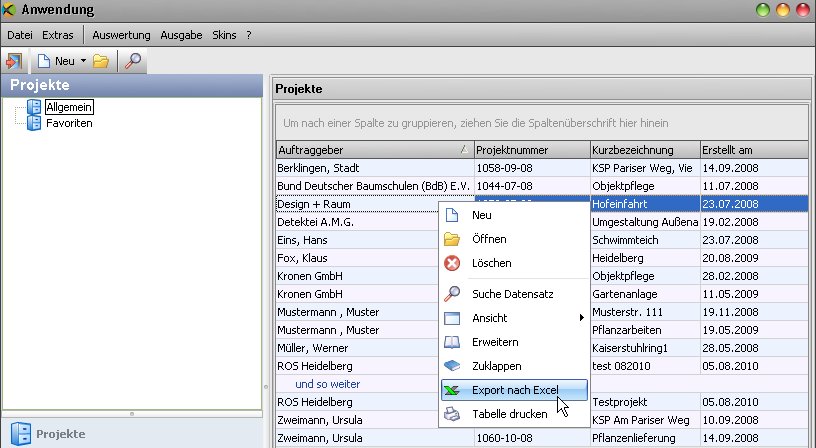Click the green window button in the title bar
The width and height of the screenshot is (816, 448).
tap(763, 10)
